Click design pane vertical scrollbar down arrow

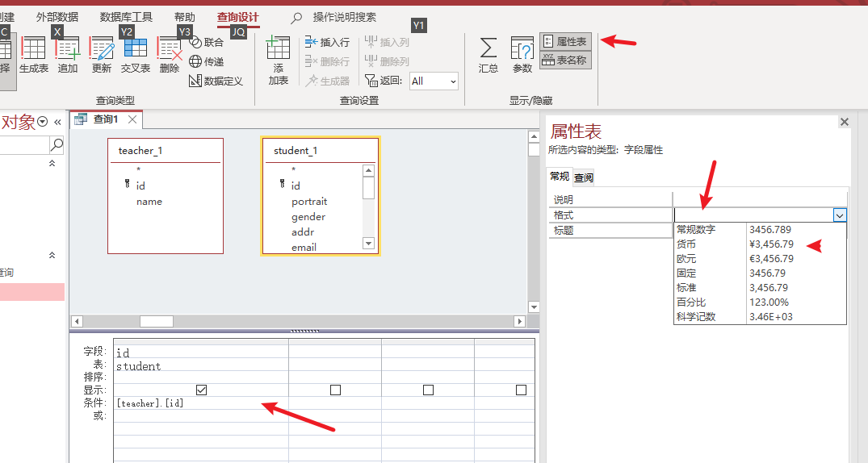(534, 307)
